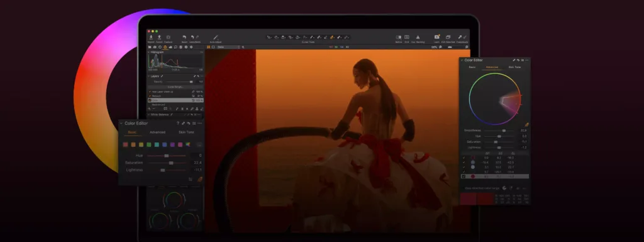Open the Advanced tab in right Color Editor

(x=492, y=67)
